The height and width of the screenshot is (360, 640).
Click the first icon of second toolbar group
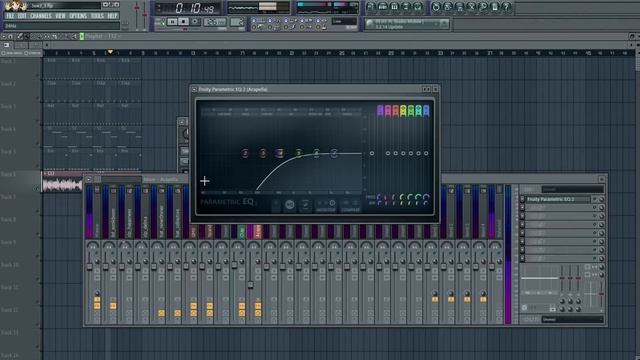coord(436,7)
